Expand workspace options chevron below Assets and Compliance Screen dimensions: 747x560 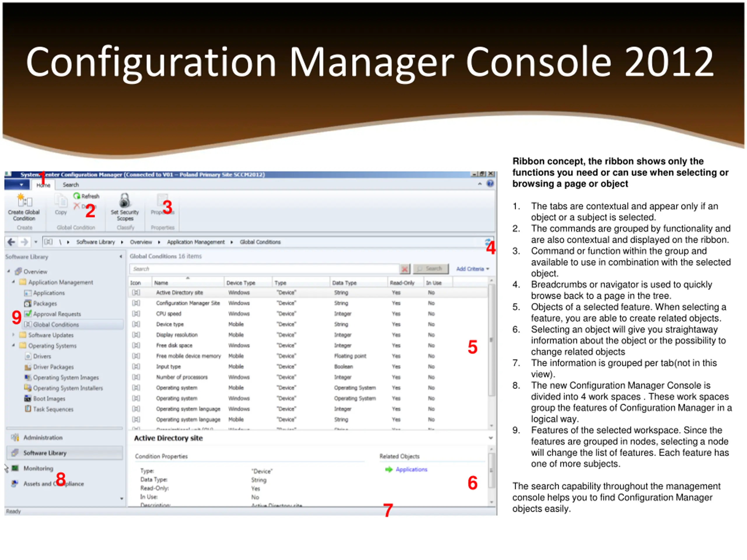click(122, 498)
